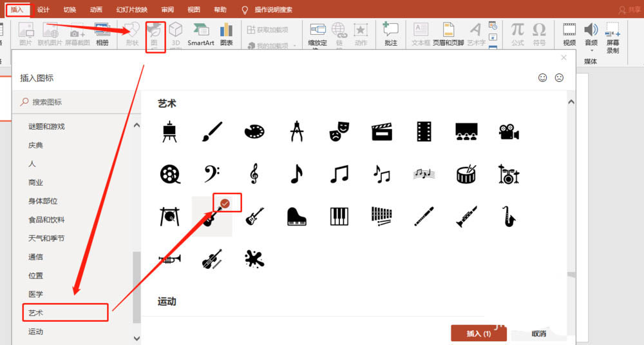Pick the paintbrush icon
Screen dimensions: 644x345
[212, 132]
